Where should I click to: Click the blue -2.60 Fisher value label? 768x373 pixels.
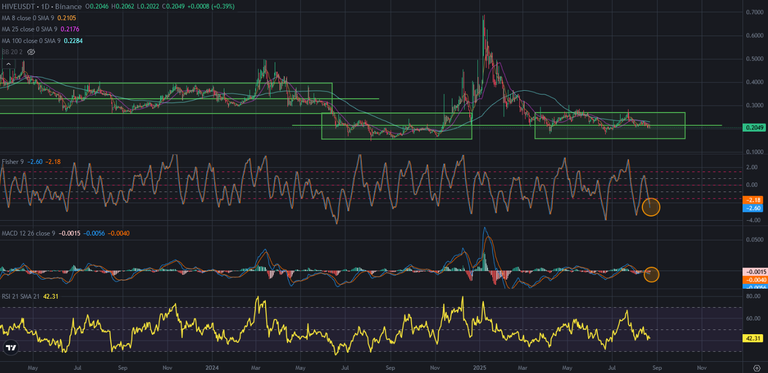[x=752, y=208]
